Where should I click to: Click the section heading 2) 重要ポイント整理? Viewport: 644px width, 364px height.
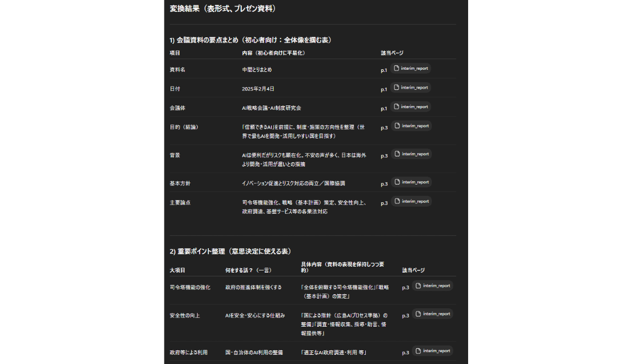pyautogui.click(x=230, y=251)
